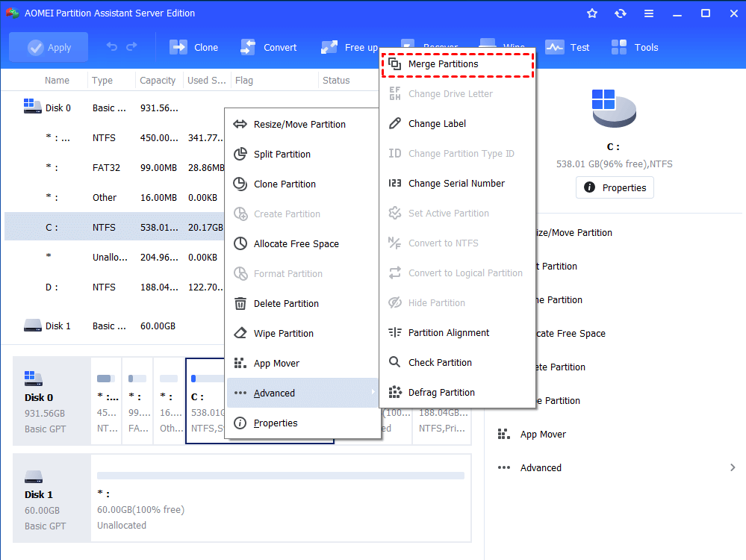Select Merge Partitions in submenu

tap(457, 64)
